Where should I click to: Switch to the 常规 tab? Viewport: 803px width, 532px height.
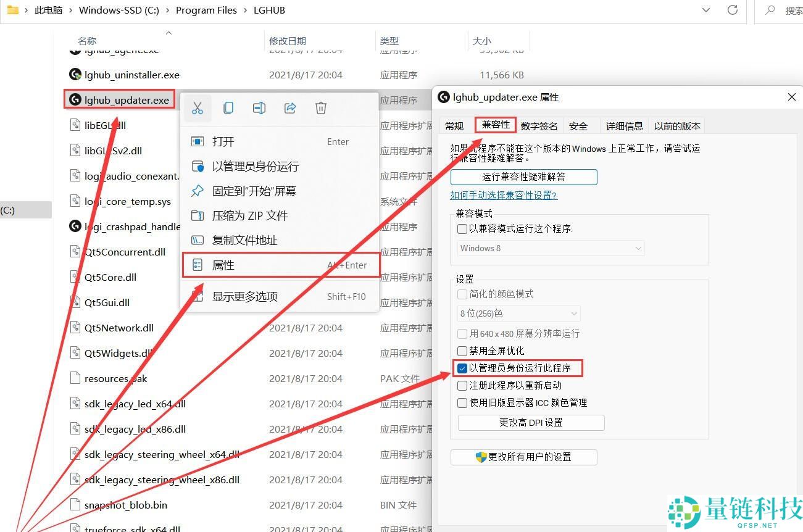pos(454,126)
